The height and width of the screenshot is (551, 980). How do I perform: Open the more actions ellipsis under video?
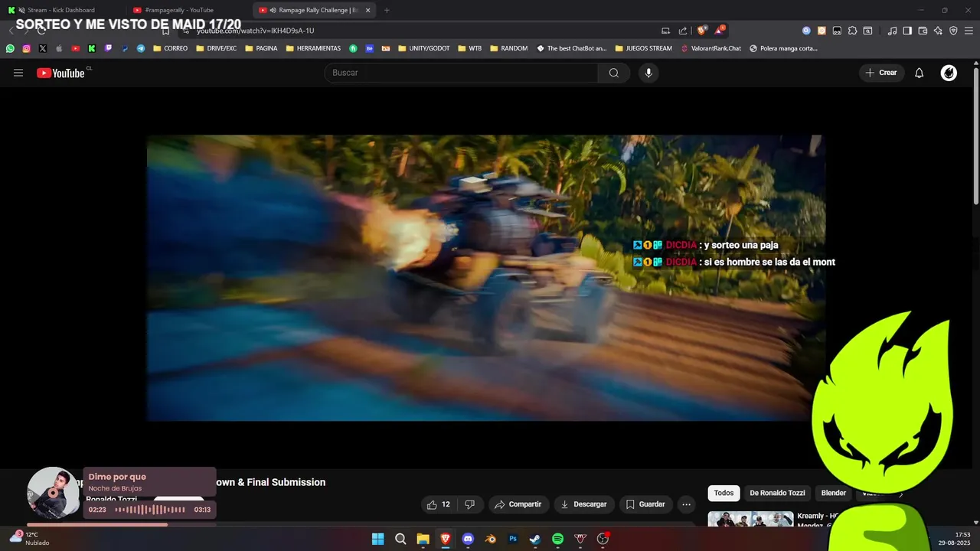pos(686,504)
